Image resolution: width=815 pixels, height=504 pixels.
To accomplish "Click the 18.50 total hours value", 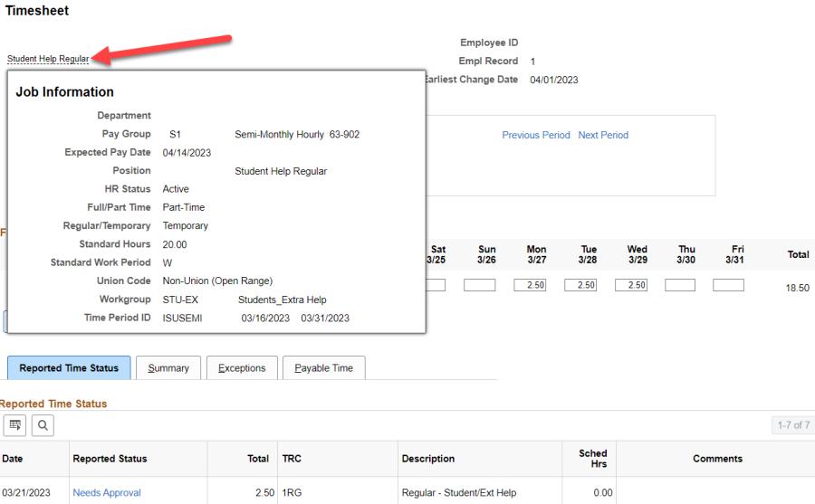I will pos(797,288).
